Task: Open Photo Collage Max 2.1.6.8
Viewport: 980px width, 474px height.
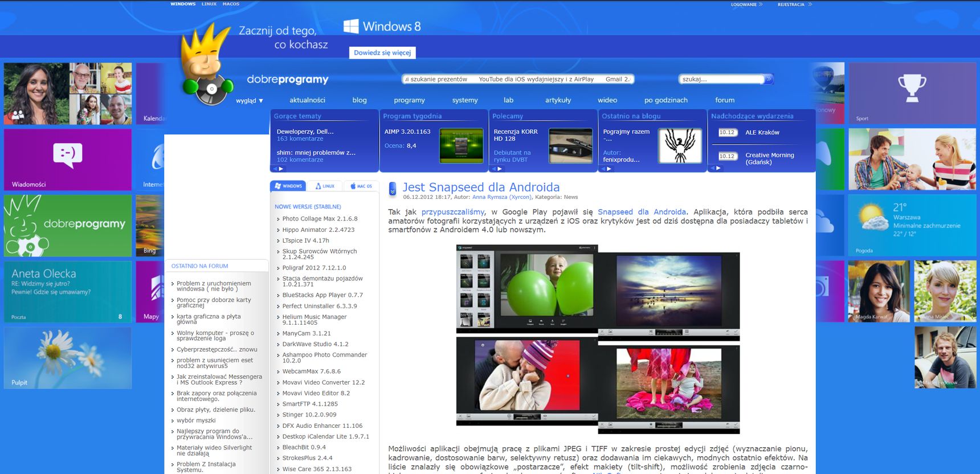Action: (320, 219)
